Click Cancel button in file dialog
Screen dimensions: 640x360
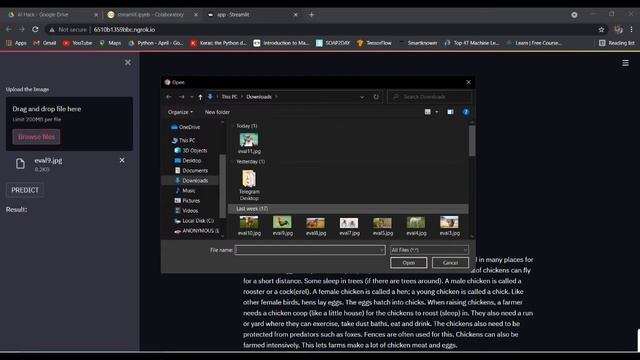pyautogui.click(x=450, y=262)
